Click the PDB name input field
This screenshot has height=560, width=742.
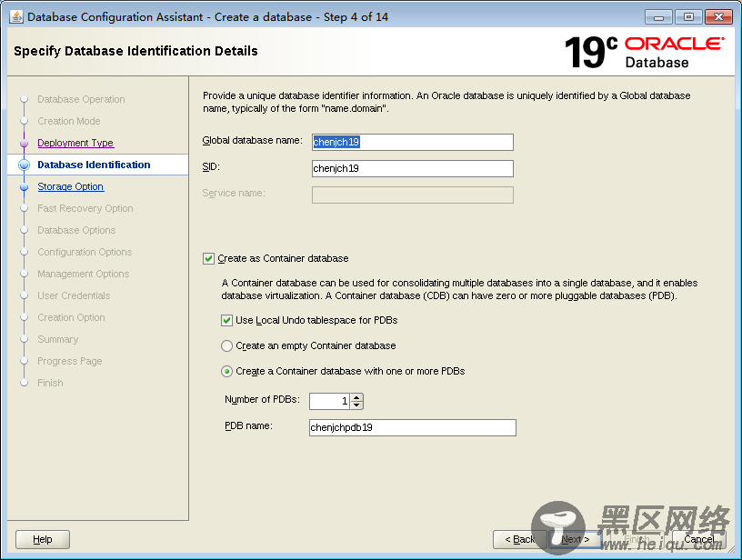(413, 427)
